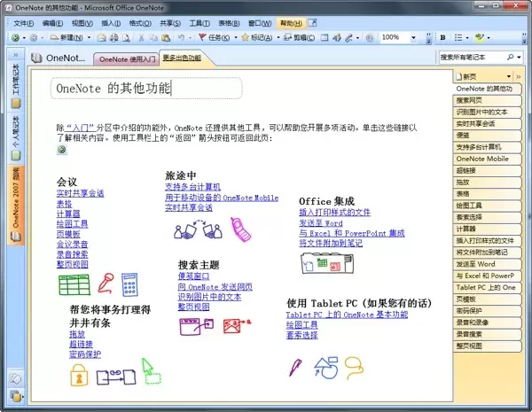Click the search magnifier icon
532x412 pixels.
pyautogui.click(x=511, y=57)
